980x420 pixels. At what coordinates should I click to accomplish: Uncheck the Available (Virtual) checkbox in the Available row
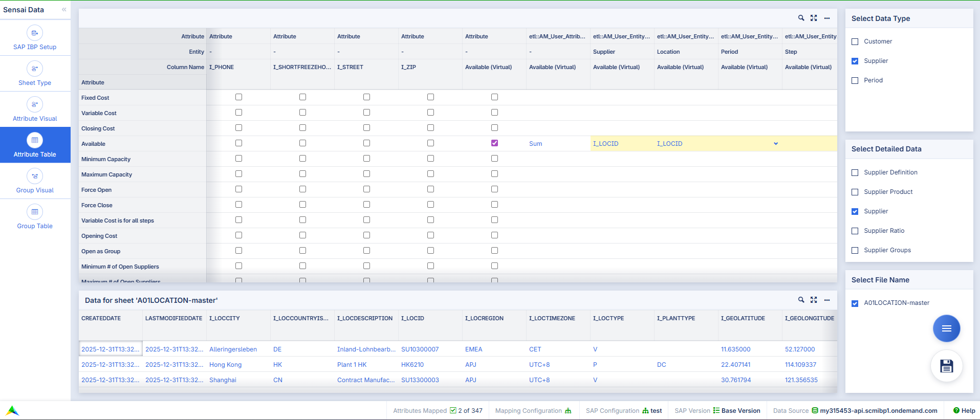(x=494, y=143)
